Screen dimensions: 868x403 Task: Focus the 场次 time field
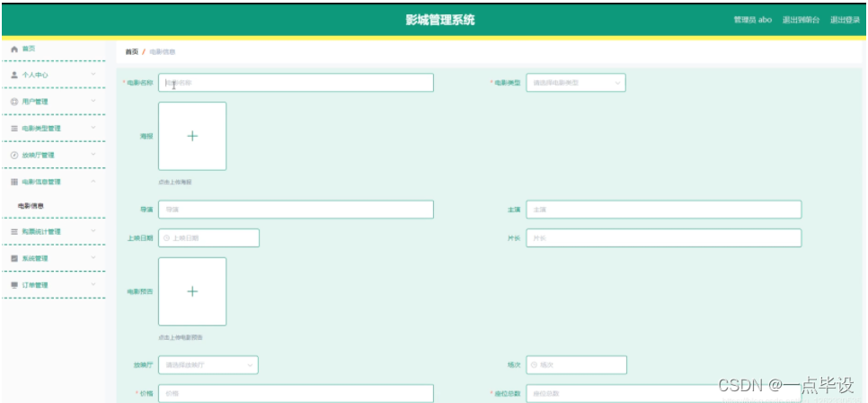(x=576, y=365)
